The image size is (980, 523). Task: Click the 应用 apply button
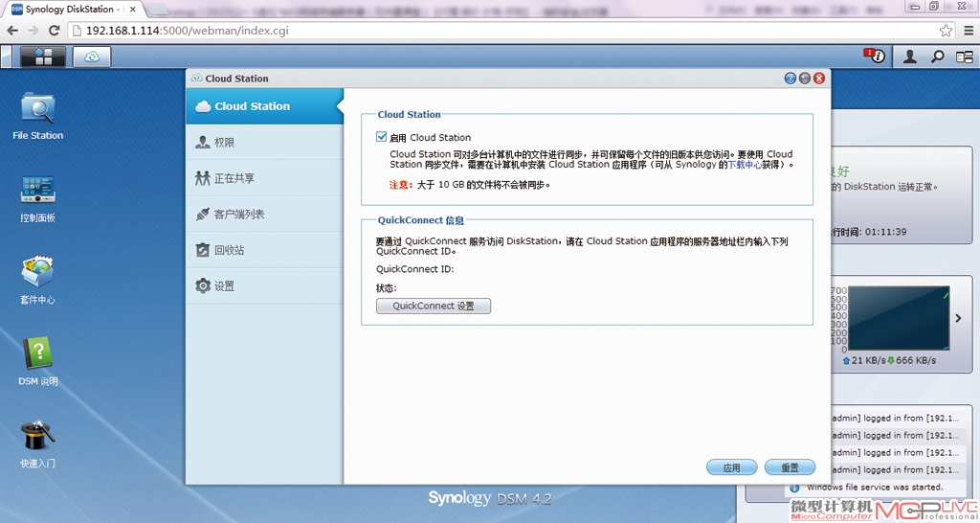coord(732,467)
